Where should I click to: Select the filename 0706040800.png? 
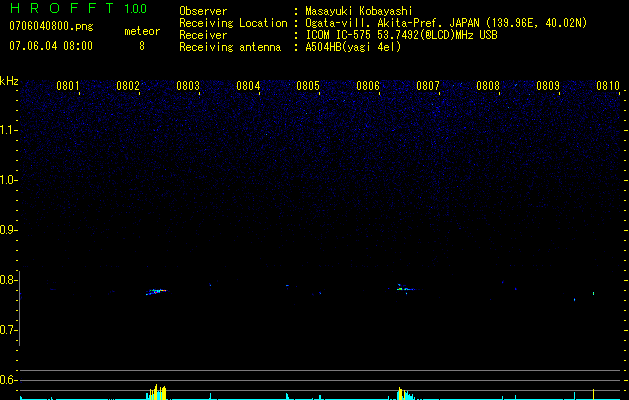(x=51, y=27)
